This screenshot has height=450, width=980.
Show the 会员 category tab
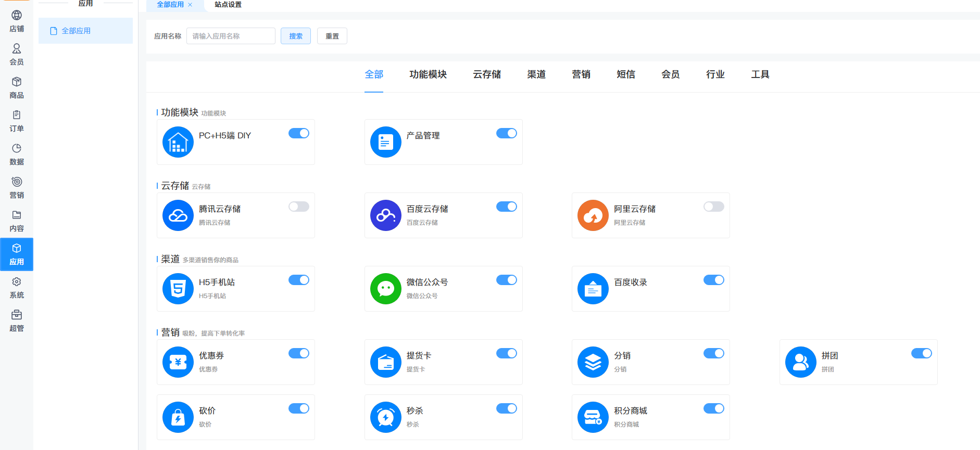pos(671,74)
